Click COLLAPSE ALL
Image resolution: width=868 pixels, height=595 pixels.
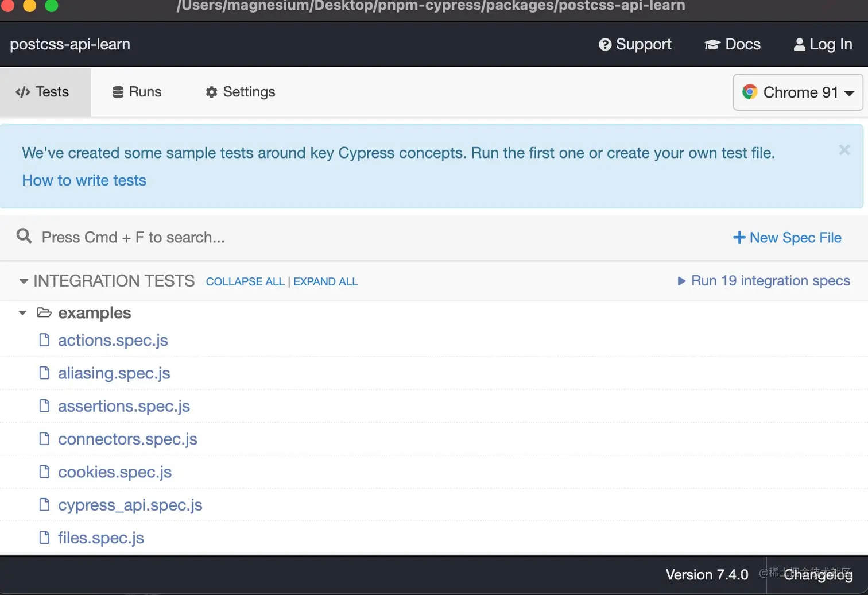(245, 281)
